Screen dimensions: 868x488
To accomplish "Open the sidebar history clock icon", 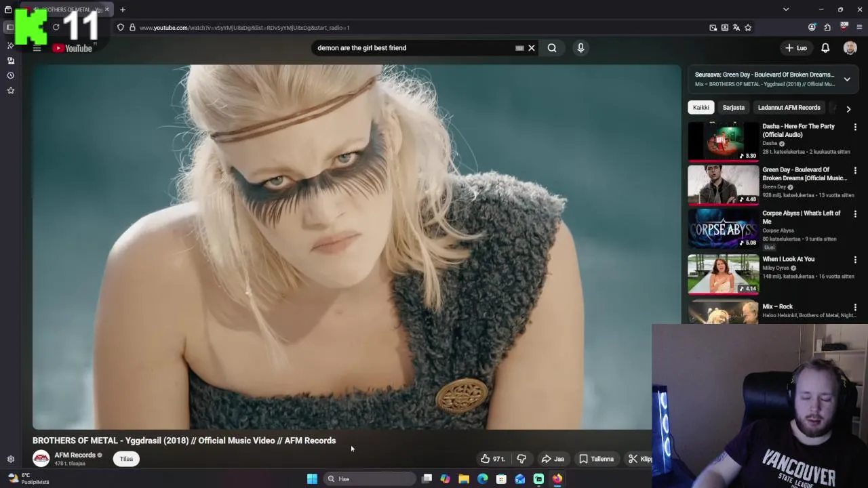I will pyautogui.click(x=10, y=75).
